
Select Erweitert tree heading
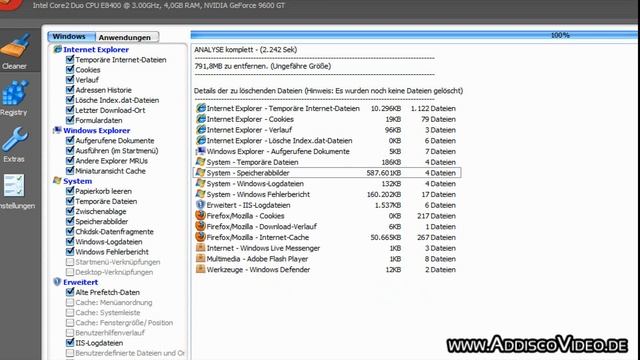[x=80, y=282]
